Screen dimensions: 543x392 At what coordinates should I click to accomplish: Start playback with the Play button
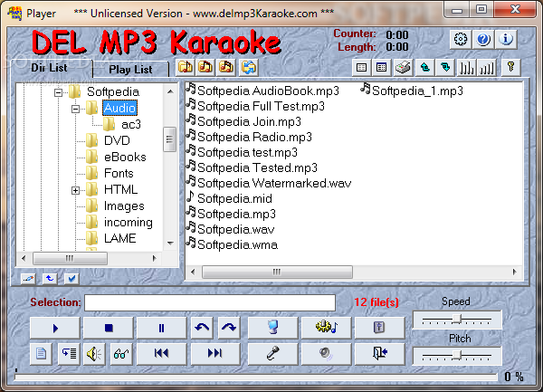55,328
